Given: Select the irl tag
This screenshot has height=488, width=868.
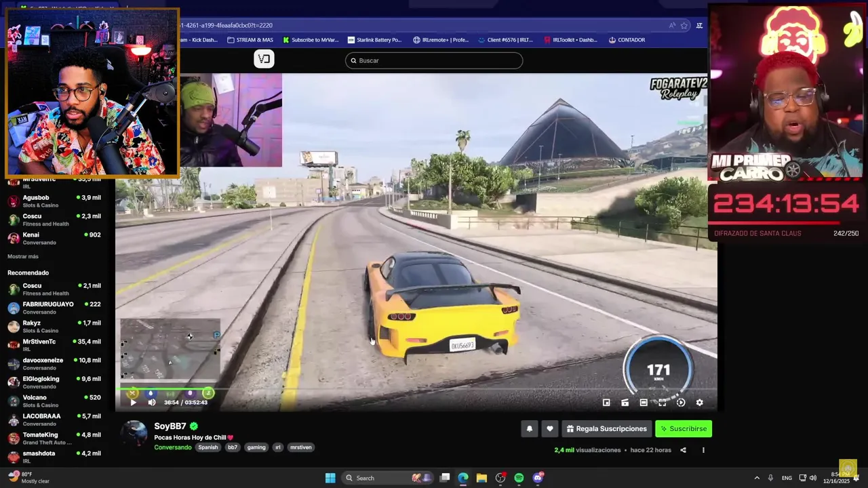Looking at the screenshot, I should (x=278, y=447).
